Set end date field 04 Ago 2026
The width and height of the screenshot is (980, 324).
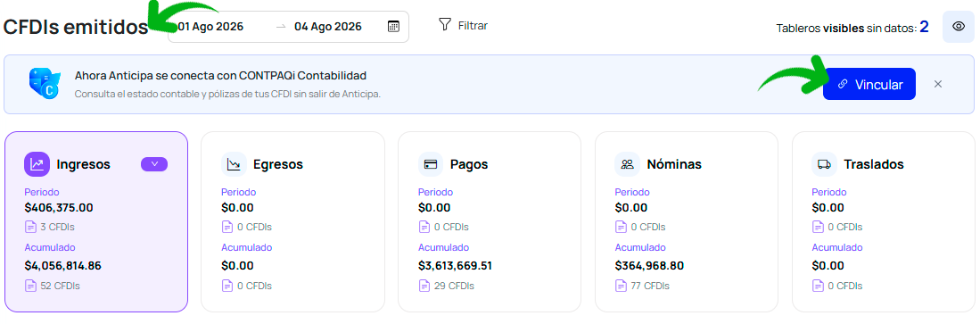(328, 27)
